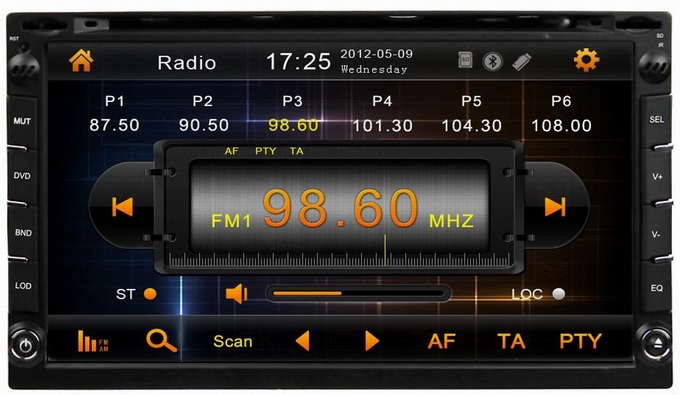Open the settings gear icon

pos(586,60)
